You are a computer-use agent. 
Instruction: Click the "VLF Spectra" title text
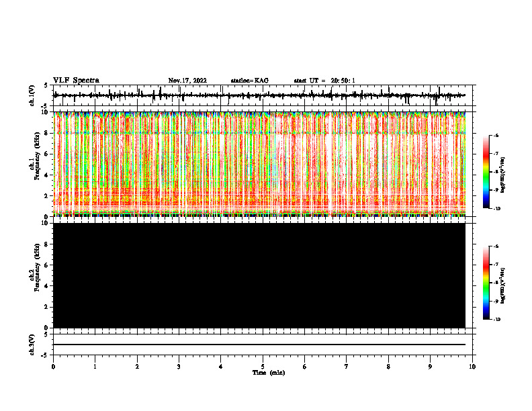pyautogui.click(x=76, y=81)
